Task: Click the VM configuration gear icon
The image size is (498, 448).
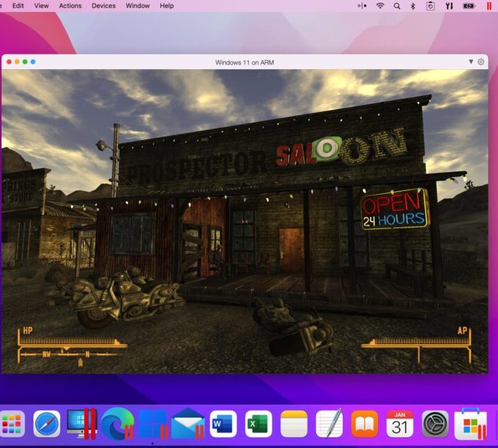Action: tap(481, 62)
